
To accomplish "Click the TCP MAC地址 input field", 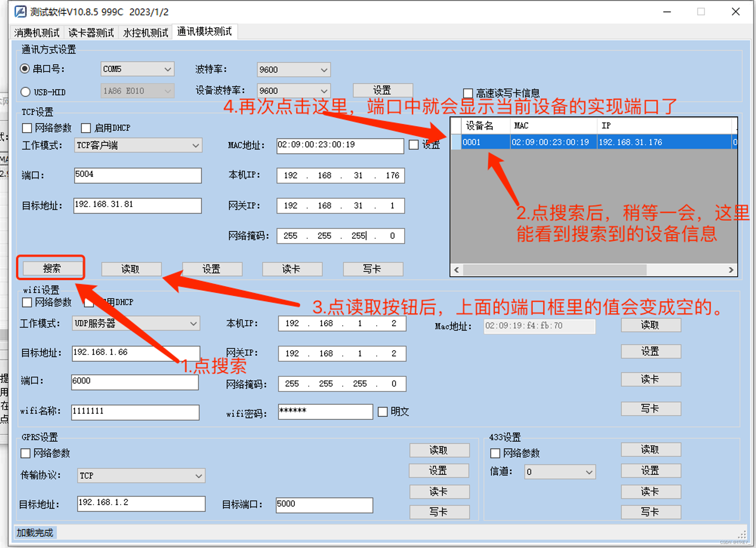I will (x=340, y=146).
